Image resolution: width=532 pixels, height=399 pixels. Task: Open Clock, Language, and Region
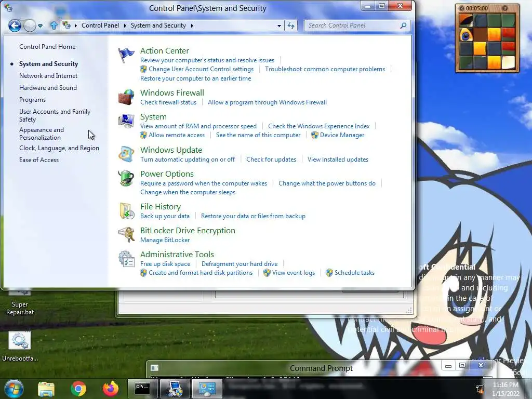[x=59, y=148]
